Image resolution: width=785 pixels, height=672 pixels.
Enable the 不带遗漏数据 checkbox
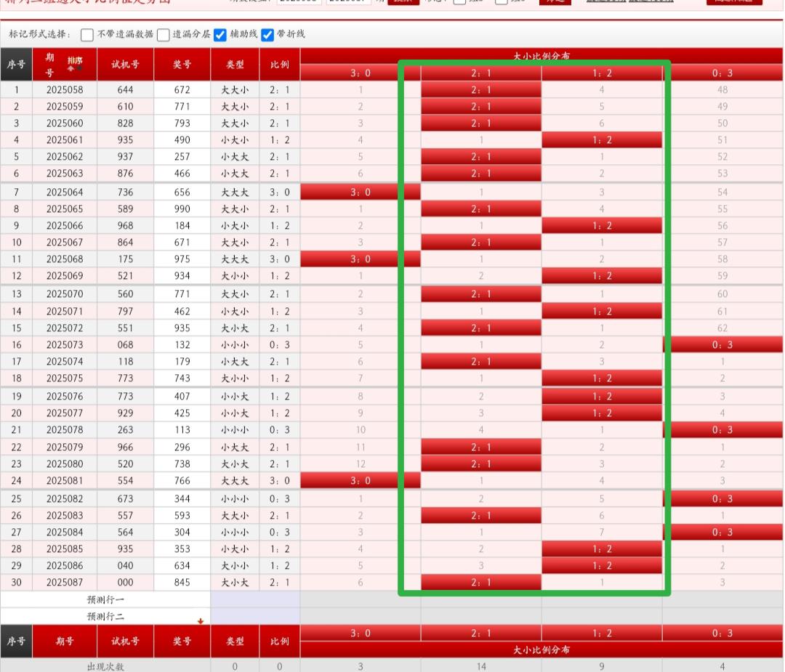[x=87, y=34]
